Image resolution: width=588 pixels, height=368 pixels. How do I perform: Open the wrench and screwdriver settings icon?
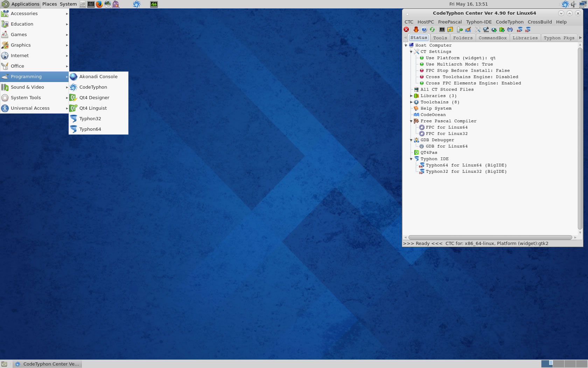coord(478,30)
